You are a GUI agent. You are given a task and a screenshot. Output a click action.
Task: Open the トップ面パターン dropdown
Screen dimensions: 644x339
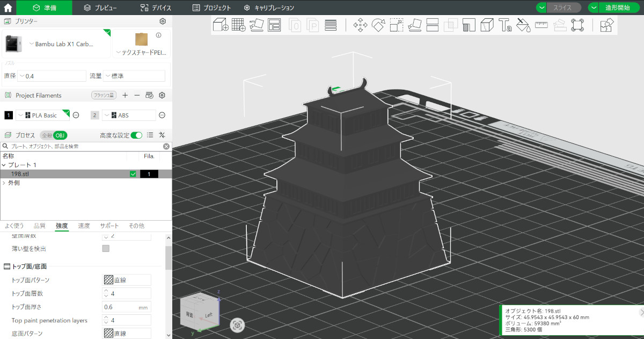coord(127,280)
